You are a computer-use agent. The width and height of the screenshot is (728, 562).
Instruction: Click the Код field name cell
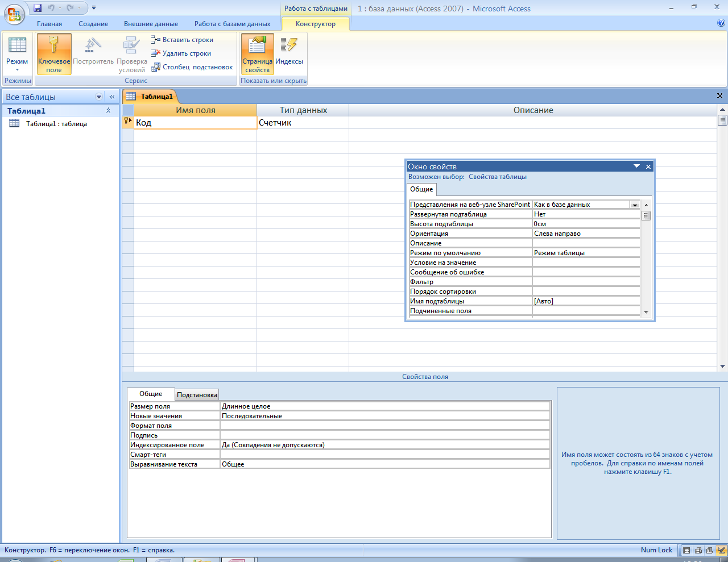pyautogui.click(x=195, y=123)
